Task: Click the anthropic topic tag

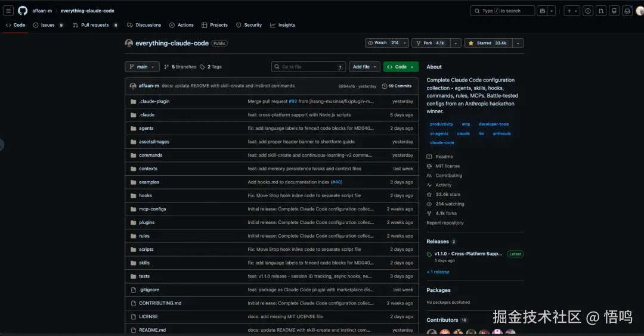Action: [x=502, y=133]
